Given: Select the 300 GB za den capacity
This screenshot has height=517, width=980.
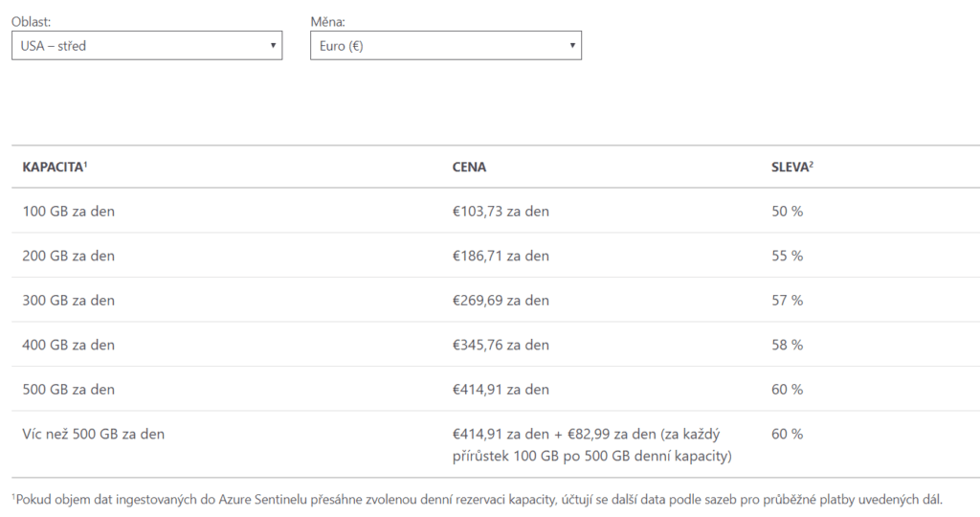Looking at the screenshot, I should click(68, 300).
